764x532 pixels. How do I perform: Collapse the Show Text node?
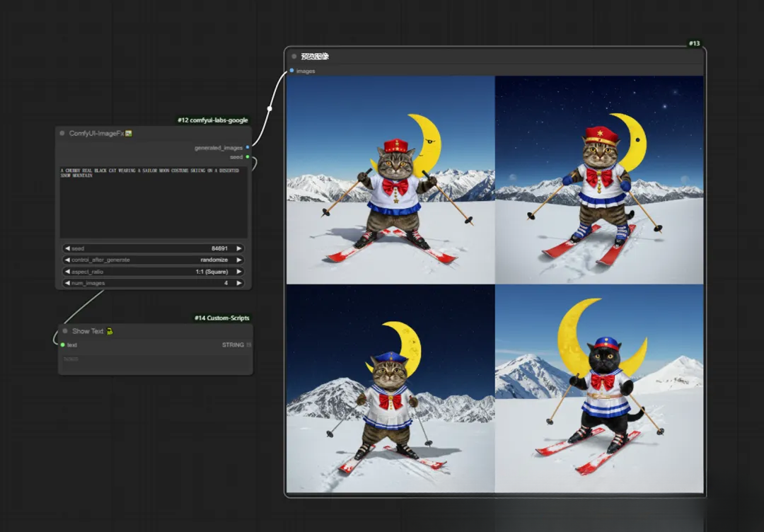tap(64, 330)
